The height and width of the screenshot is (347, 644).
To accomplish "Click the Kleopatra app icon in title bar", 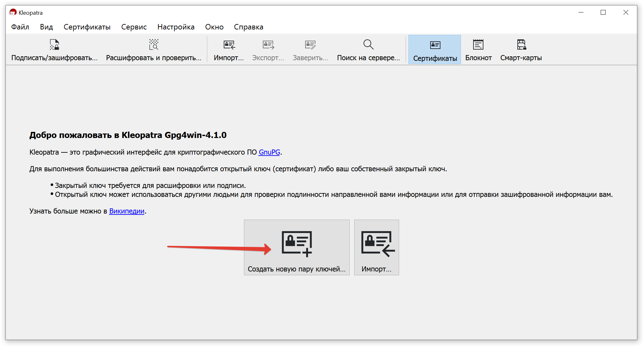I will (x=13, y=12).
